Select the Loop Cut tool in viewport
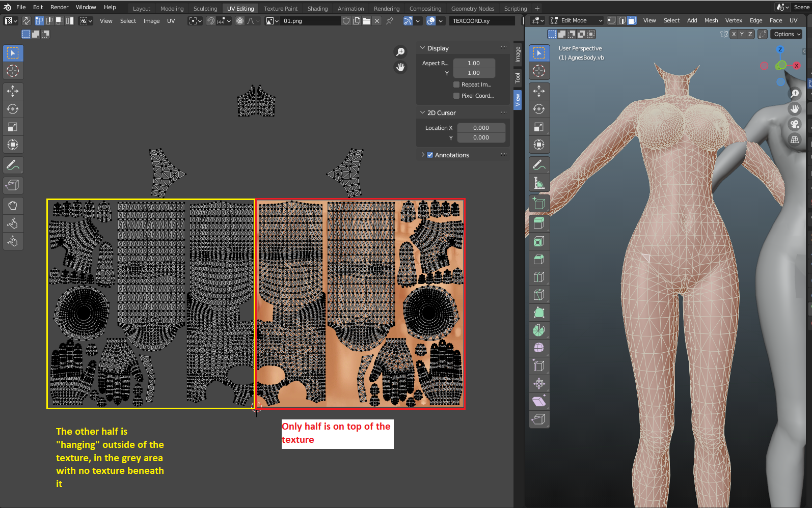The width and height of the screenshot is (812, 508). 539,277
